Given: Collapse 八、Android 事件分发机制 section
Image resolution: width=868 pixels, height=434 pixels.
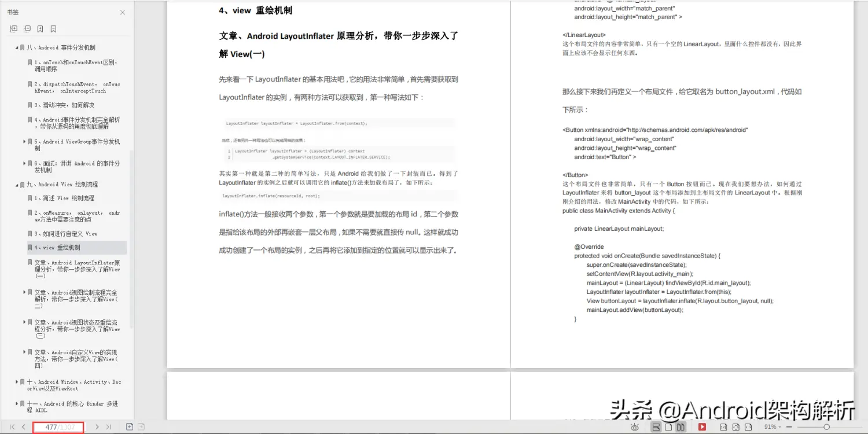Looking at the screenshot, I should point(17,48).
